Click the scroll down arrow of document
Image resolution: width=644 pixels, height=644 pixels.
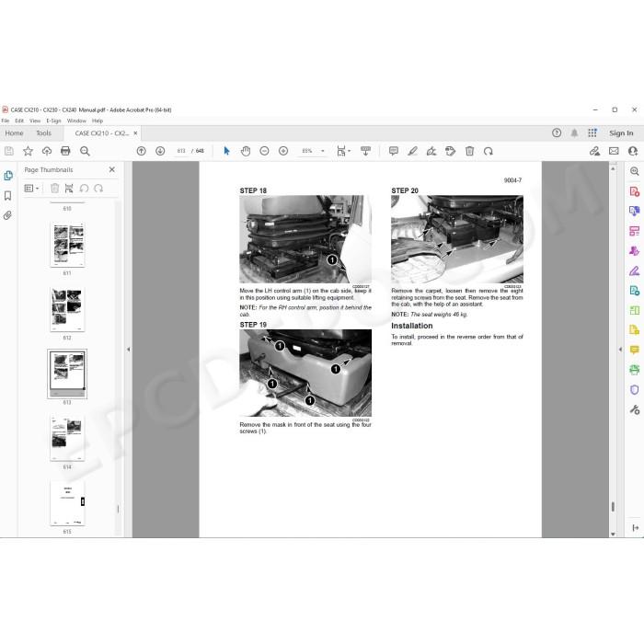pos(613,534)
